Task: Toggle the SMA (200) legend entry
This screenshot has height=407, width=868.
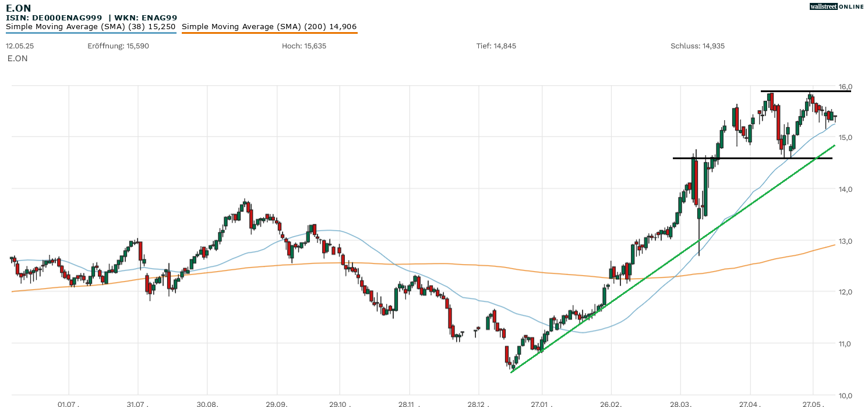Action: 269,26
